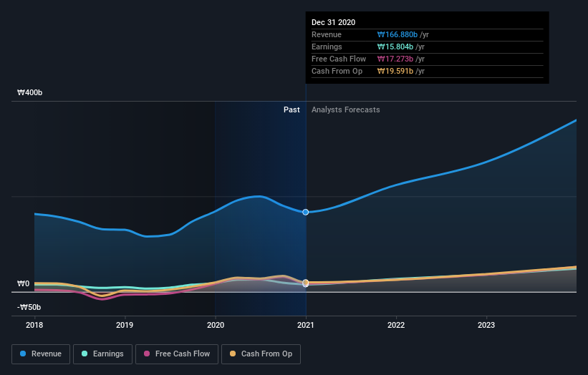Viewport: 588px width, 375px height.
Task: Click the Analysts Forecasts label
Action: [x=346, y=109]
